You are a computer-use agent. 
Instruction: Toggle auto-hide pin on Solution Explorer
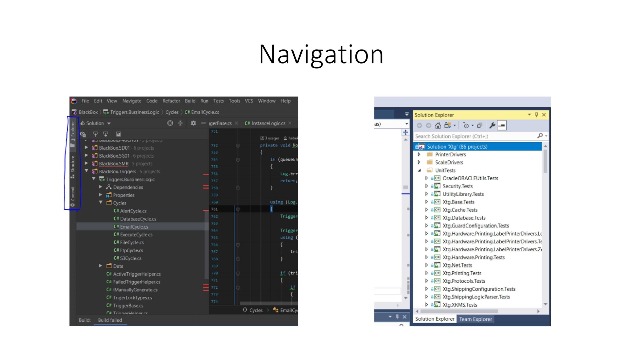536,115
